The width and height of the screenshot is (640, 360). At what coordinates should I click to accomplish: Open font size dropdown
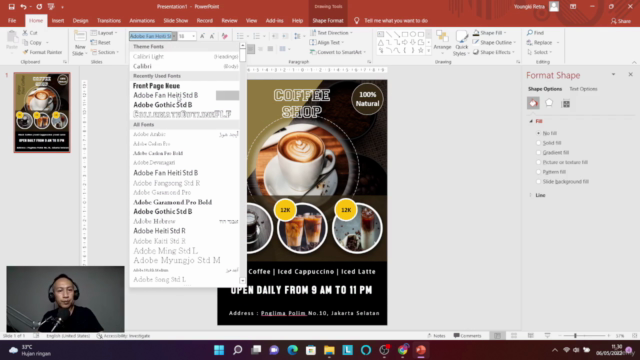[193, 36]
